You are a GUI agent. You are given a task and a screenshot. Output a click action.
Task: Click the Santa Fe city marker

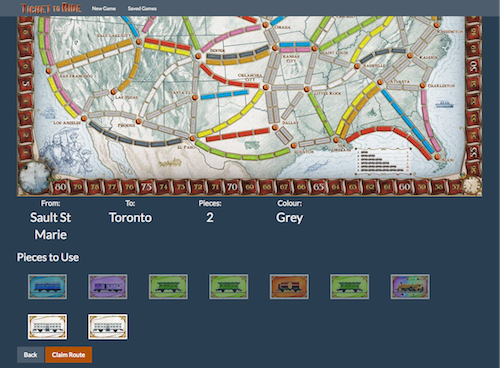(195, 97)
